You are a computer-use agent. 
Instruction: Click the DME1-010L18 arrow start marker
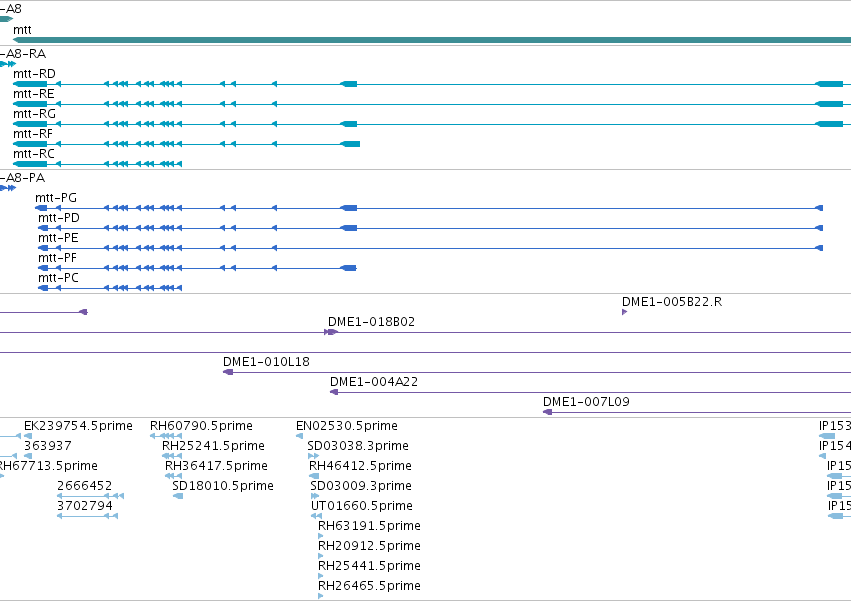tap(228, 372)
